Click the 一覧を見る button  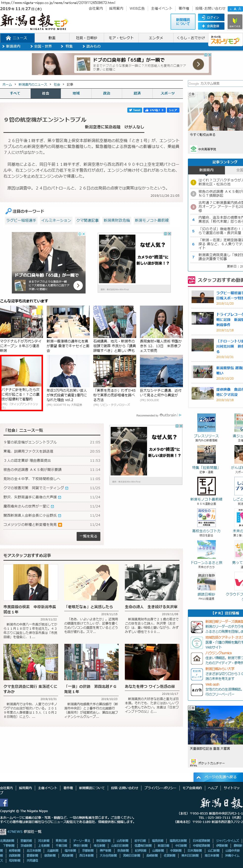pyautogui.click(x=88, y=536)
